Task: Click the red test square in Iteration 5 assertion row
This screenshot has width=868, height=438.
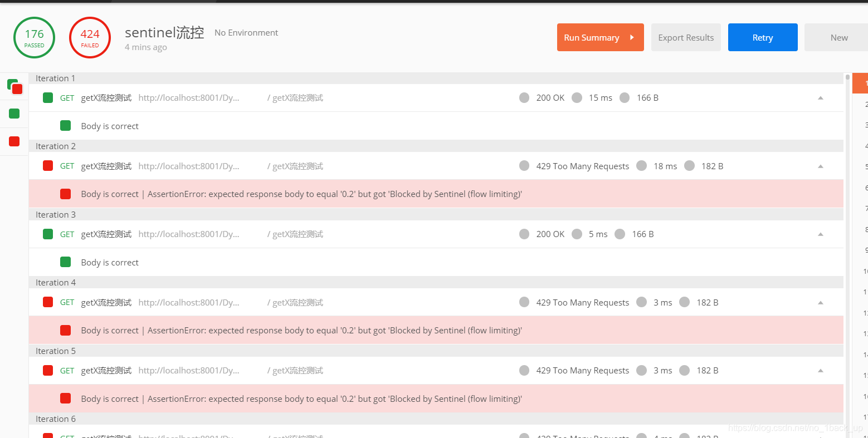Action: click(65, 398)
